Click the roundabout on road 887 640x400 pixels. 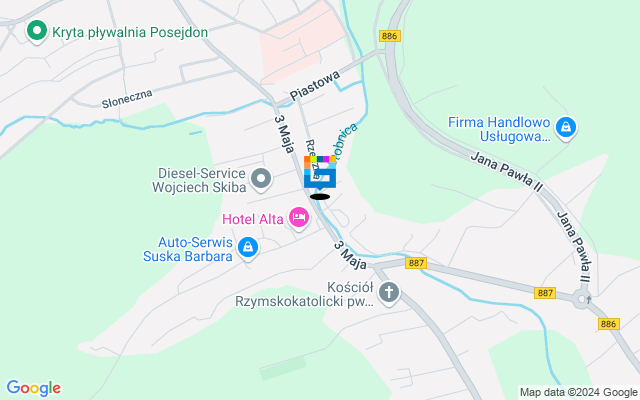(x=582, y=300)
